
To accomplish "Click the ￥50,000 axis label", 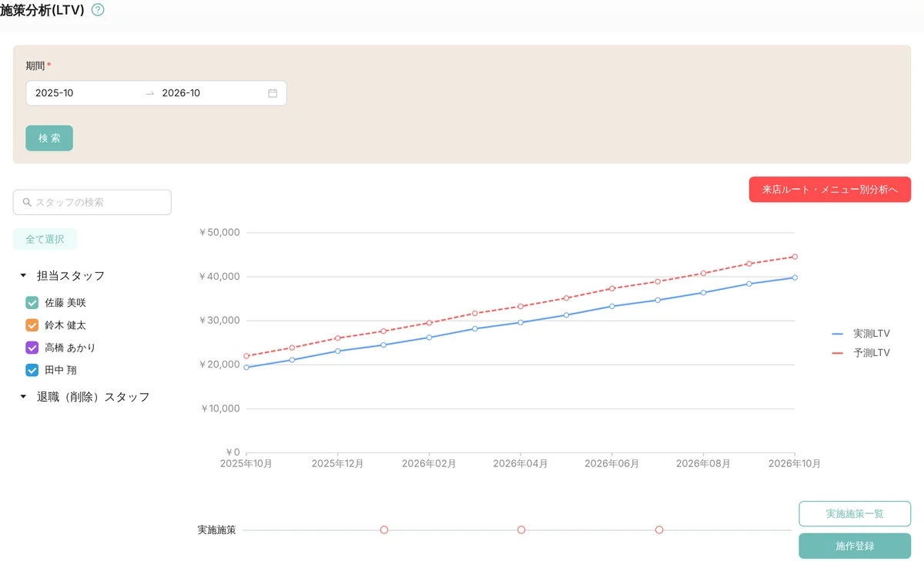I will click(x=219, y=232).
